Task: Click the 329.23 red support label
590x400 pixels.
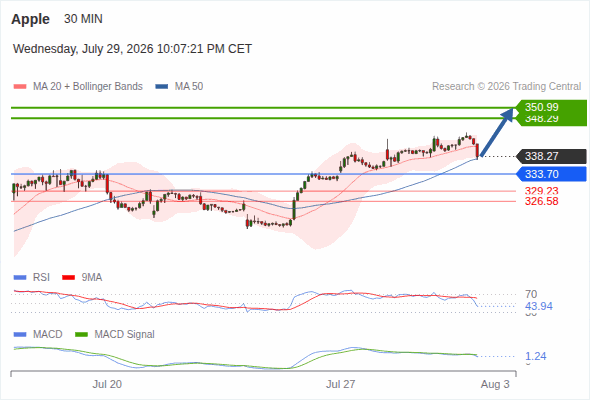Action: [541, 191]
